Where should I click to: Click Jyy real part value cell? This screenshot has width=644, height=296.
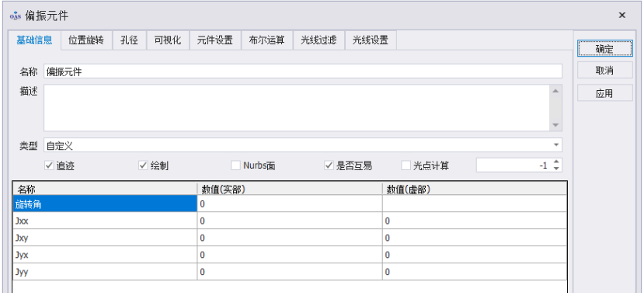pyautogui.click(x=290, y=272)
